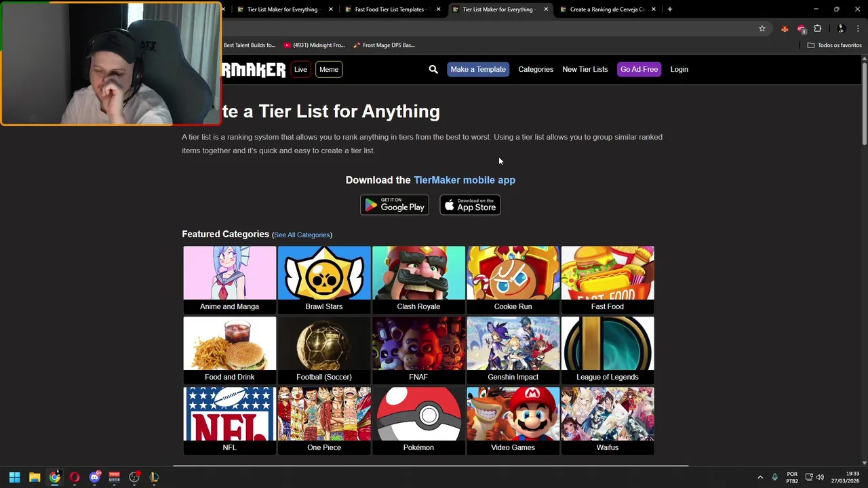Open the volume speaker tray icon
The height and width of the screenshot is (488, 868).
pos(820,477)
